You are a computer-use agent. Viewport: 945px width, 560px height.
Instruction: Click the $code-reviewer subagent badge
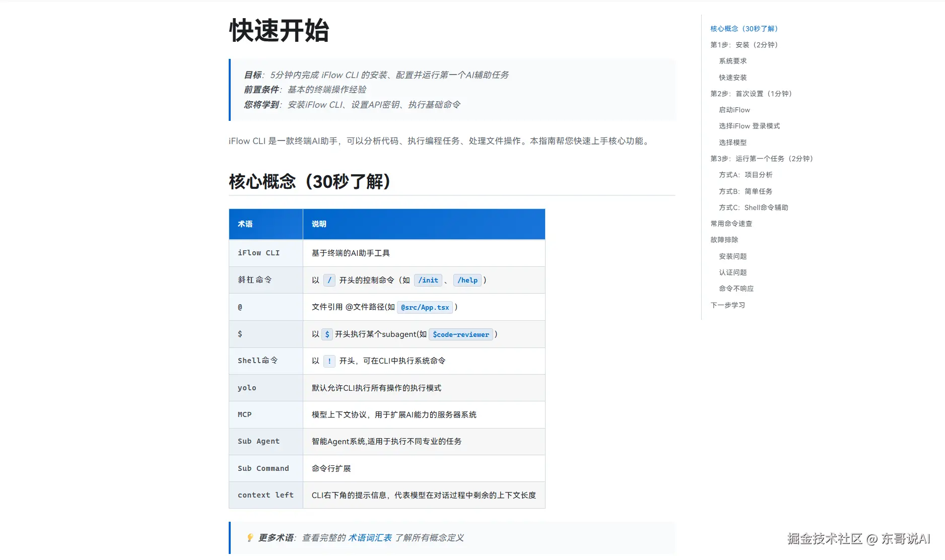[460, 334]
